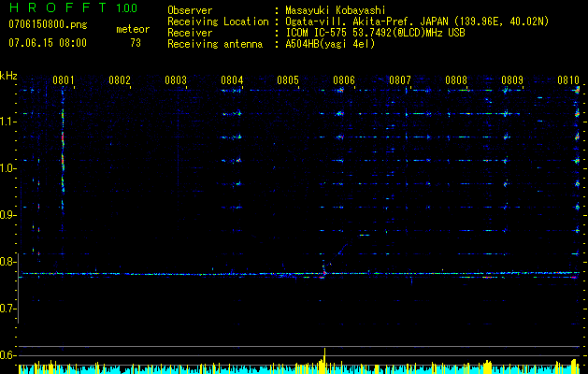Select observer name Masayuki Kobayashi
Image resolution: width=588 pixels, height=374 pixels.
tap(336, 10)
